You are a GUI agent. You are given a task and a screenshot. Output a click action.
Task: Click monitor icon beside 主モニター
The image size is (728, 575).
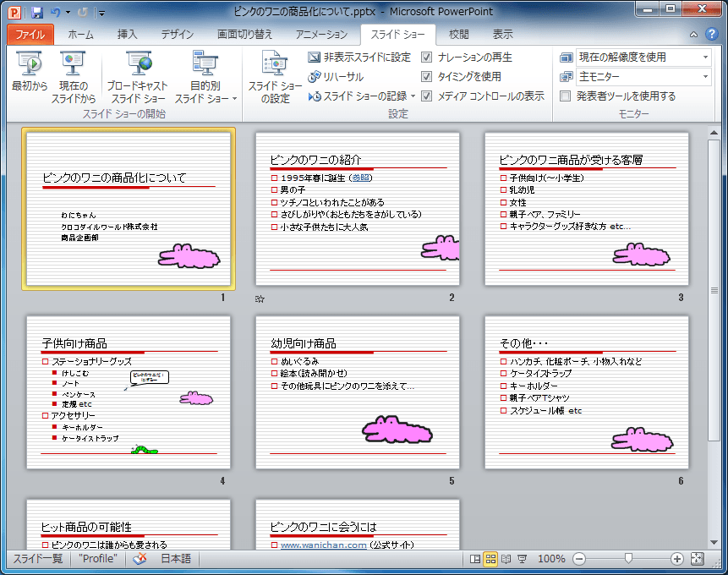[566, 77]
